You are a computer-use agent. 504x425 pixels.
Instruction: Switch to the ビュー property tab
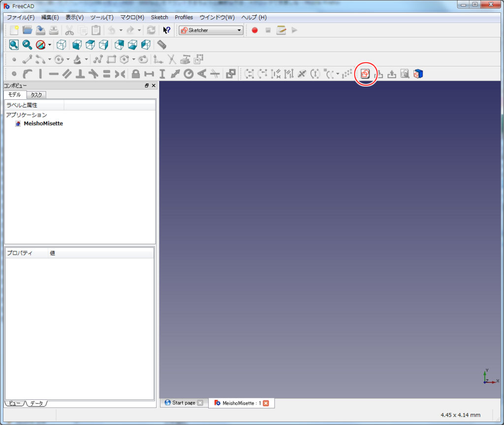tap(14, 403)
